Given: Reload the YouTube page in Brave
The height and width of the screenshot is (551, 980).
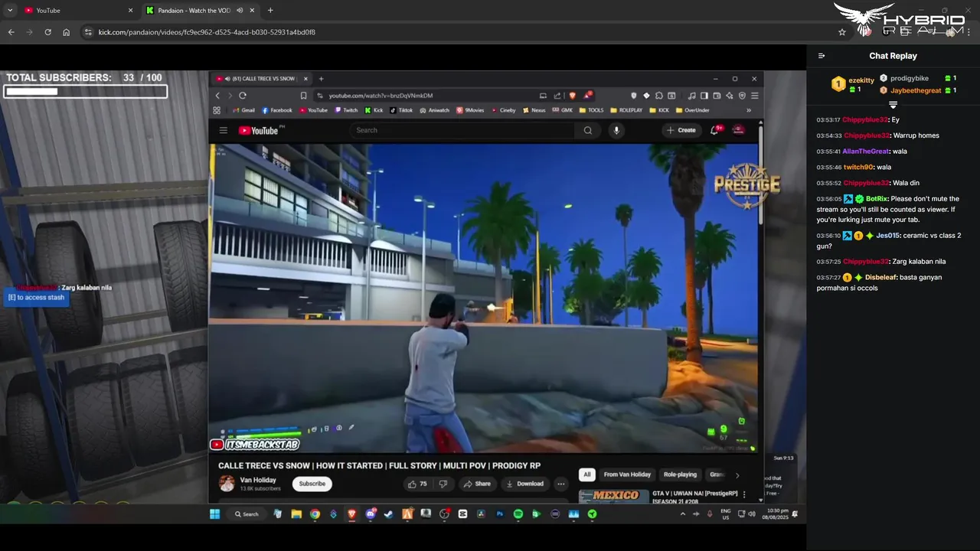Looking at the screenshot, I should [x=243, y=96].
